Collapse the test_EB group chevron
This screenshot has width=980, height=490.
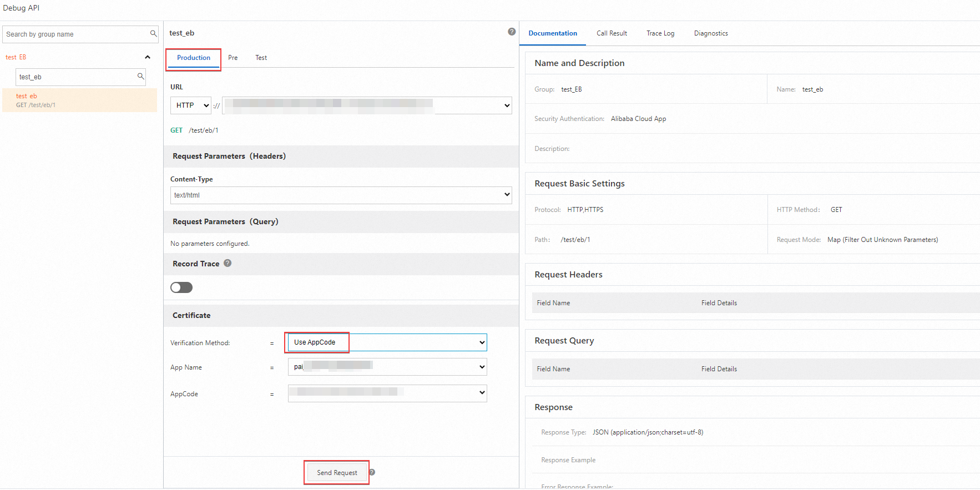pos(148,57)
